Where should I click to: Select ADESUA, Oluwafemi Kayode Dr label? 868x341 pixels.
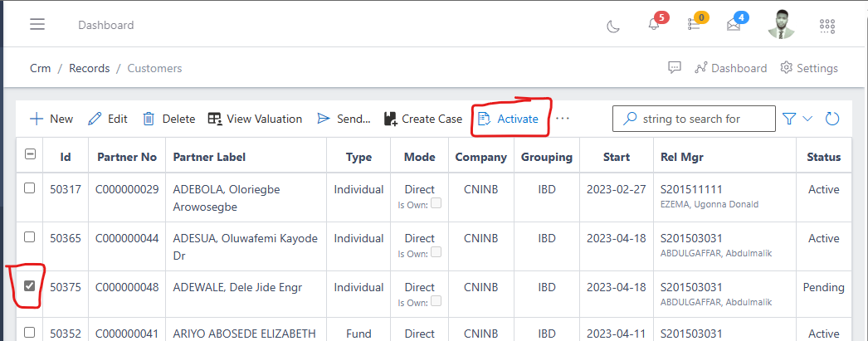coord(246,247)
